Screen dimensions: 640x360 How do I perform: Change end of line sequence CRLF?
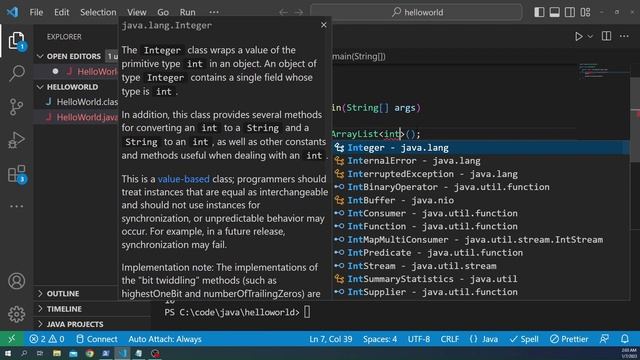click(x=449, y=339)
